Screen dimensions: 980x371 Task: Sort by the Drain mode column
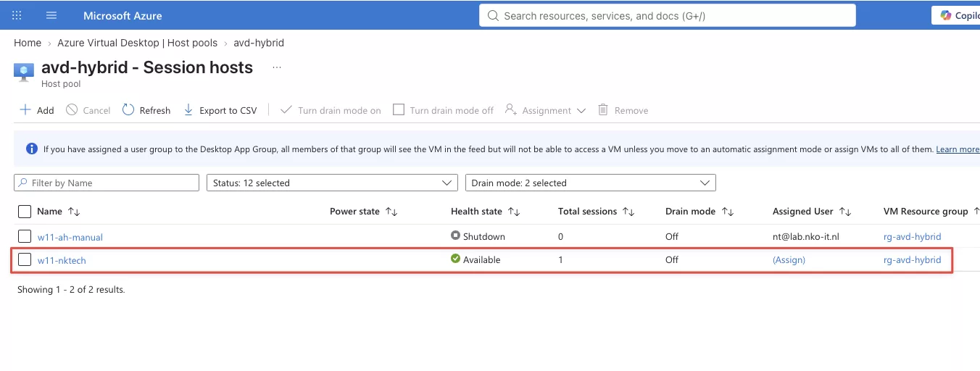[x=699, y=212]
